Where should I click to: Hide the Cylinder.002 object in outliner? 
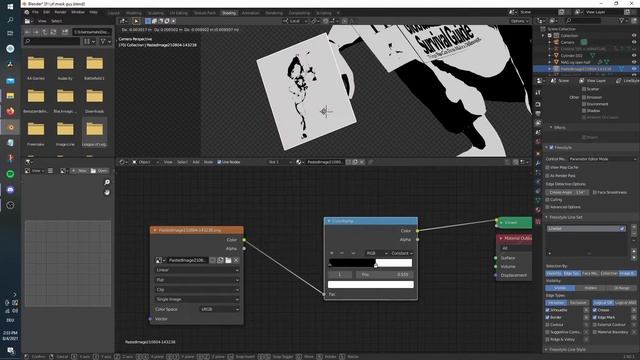[634, 56]
